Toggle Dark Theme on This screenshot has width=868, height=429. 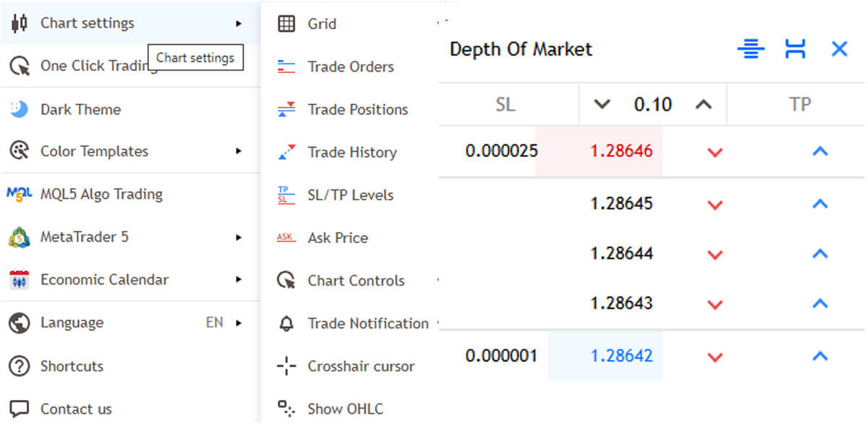coord(80,109)
